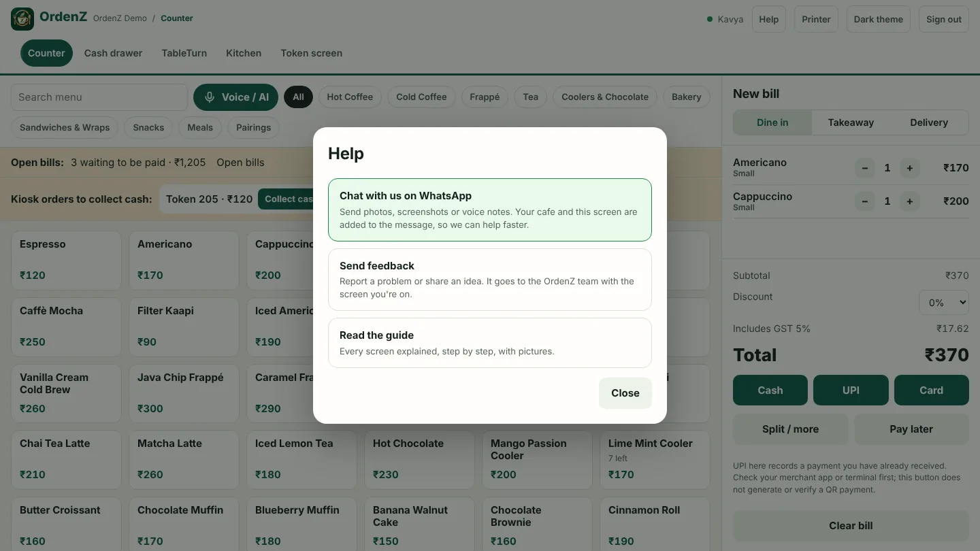Filter menu by Bakery
980x551 pixels.
pyautogui.click(x=687, y=97)
